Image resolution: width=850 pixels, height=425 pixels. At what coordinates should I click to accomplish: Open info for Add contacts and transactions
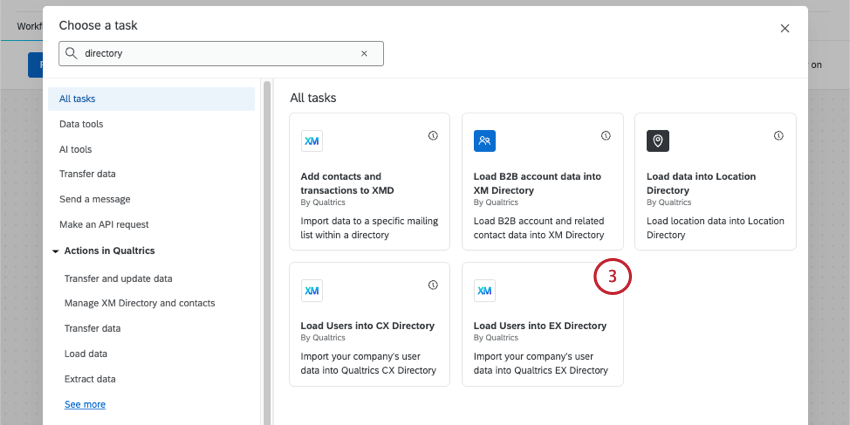coord(433,136)
